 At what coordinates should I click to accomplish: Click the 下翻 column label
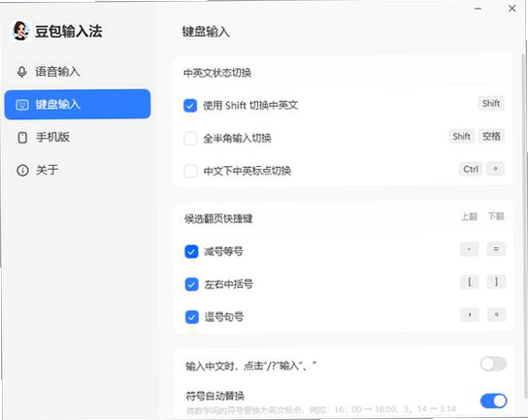click(x=496, y=216)
